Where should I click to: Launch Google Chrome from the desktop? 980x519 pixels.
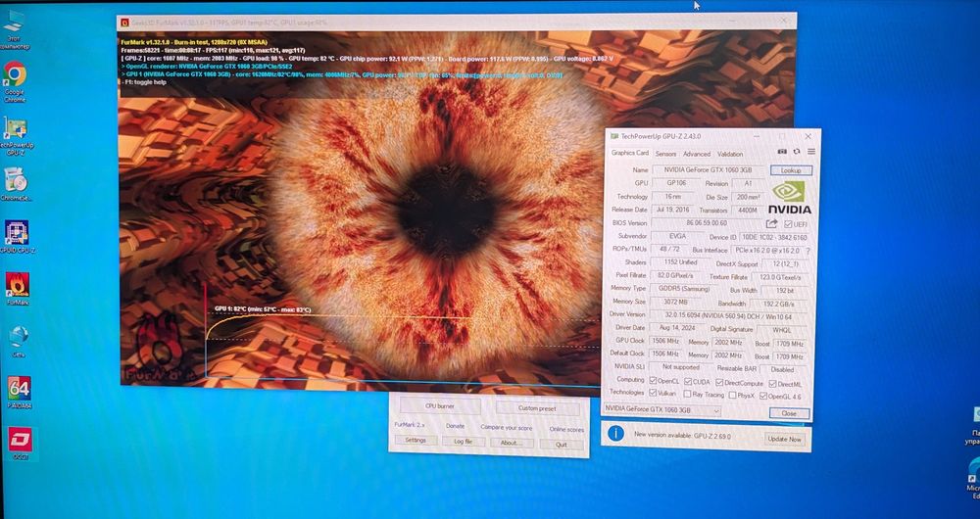coord(15,81)
